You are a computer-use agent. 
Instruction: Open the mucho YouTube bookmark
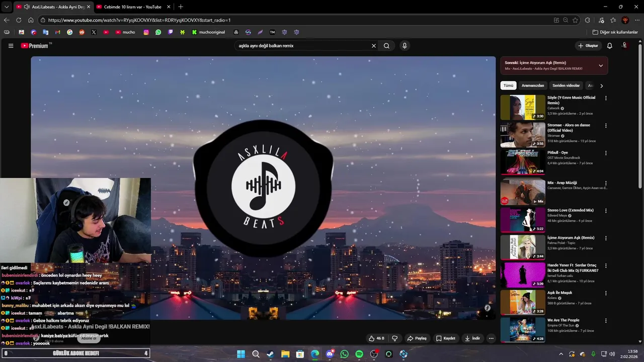coord(125,32)
